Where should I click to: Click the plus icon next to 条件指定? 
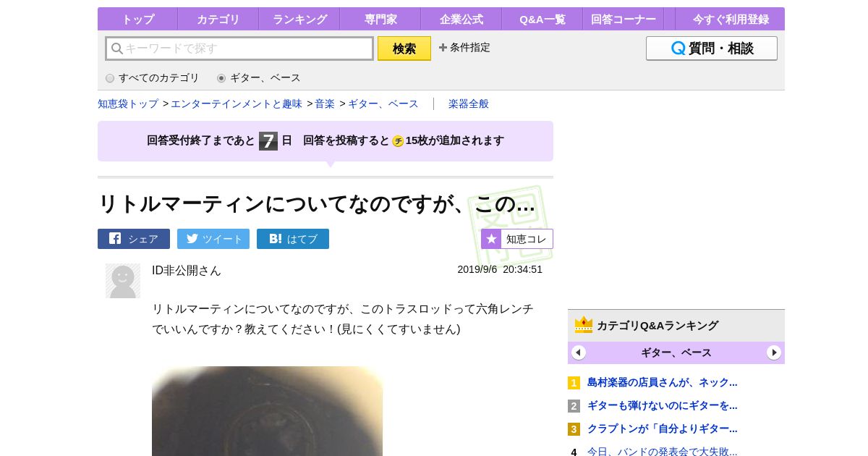click(443, 48)
